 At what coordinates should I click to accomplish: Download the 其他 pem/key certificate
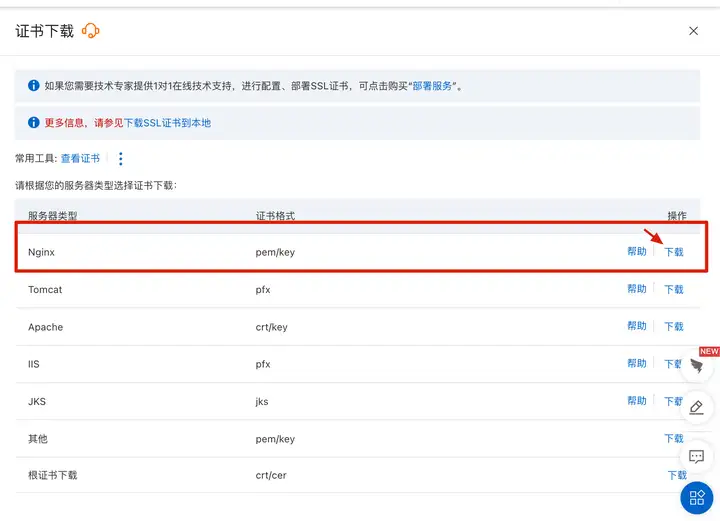click(x=674, y=439)
